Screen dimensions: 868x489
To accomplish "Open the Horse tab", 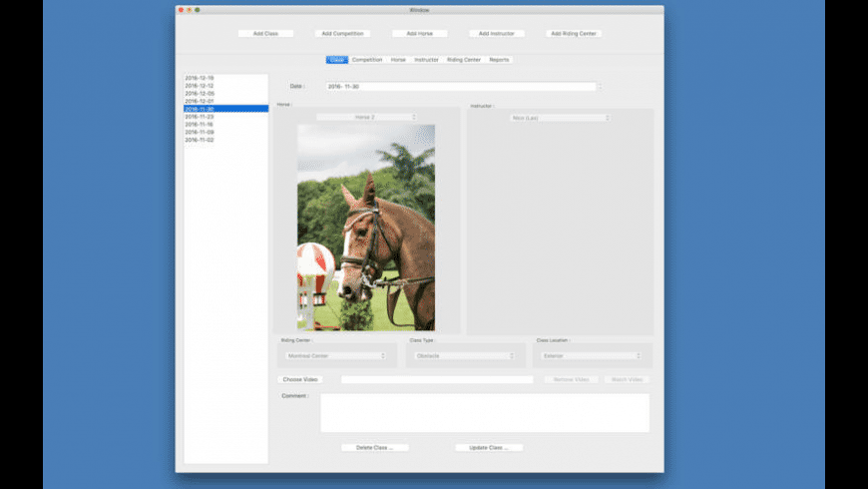I will point(398,60).
